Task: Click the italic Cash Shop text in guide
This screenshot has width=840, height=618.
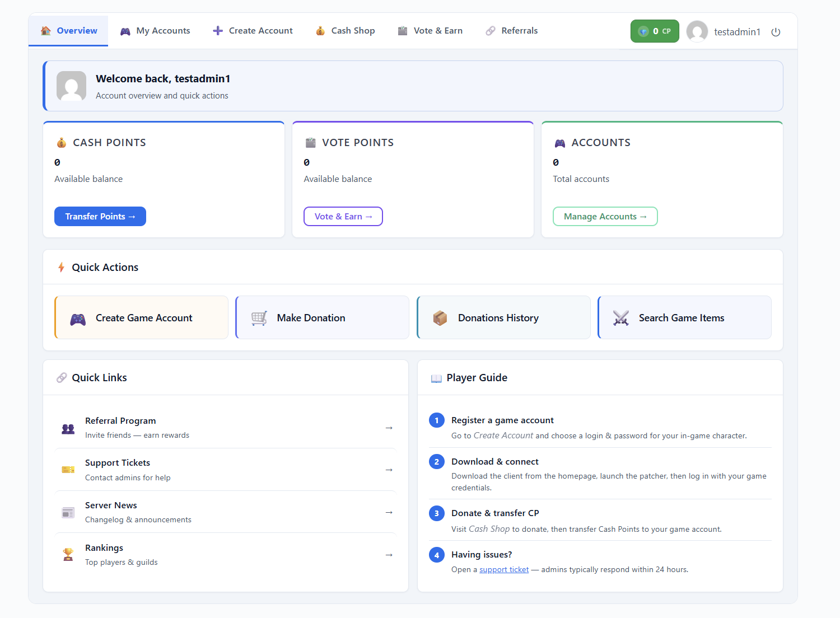Action: click(489, 529)
